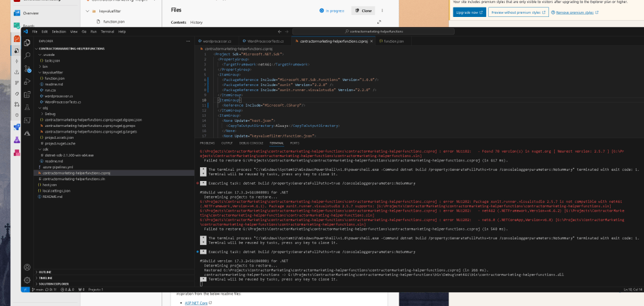The height and width of the screenshot is (306, 644).
Task: Open the Selection menu
Action: click(x=58, y=31)
